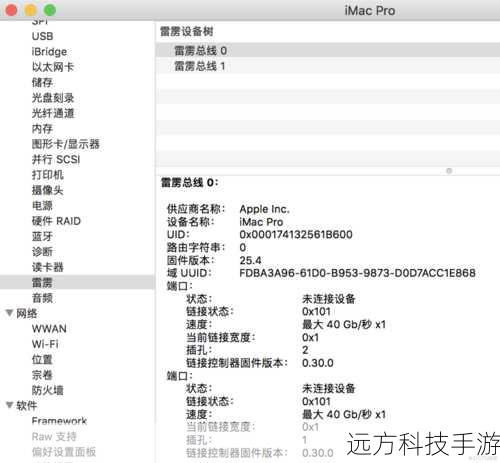Select 打印机 in the sidebar
500x463 pixels.
click(47, 175)
